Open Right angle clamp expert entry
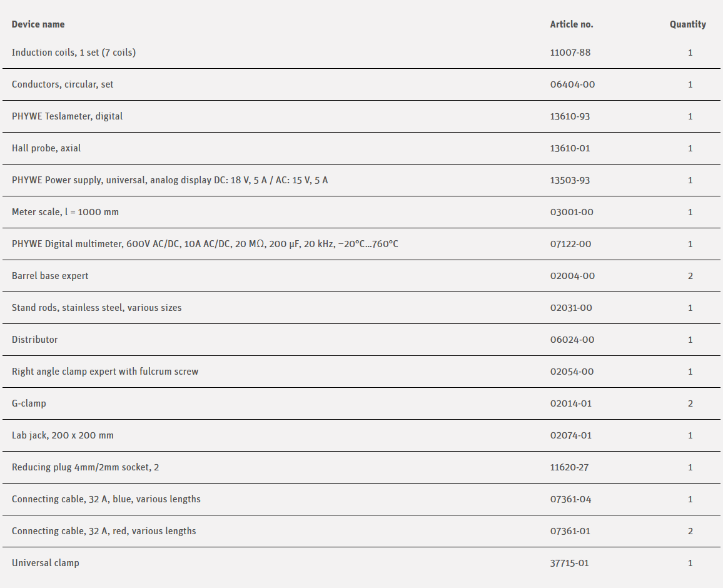This screenshot has width=723, height=588. [x=105, y=372]
